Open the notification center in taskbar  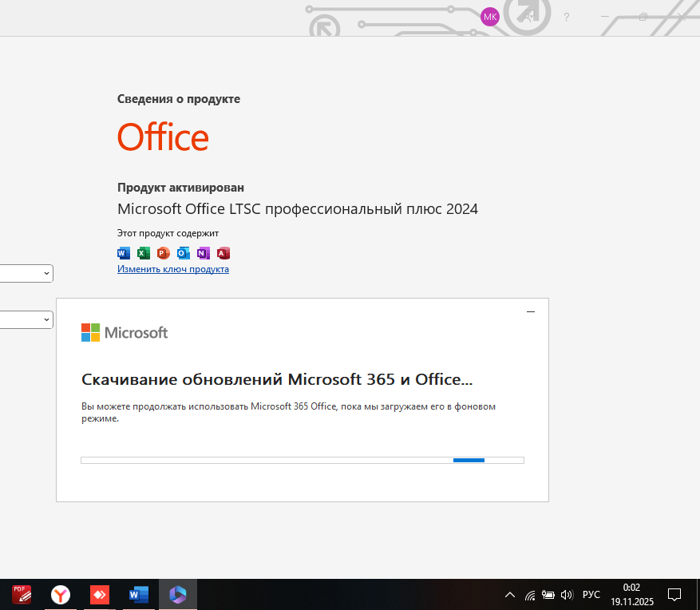point(674,595)
